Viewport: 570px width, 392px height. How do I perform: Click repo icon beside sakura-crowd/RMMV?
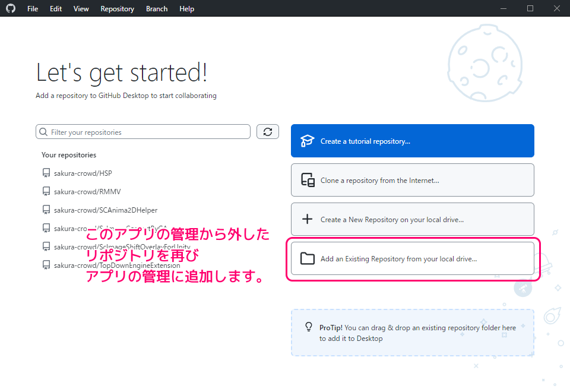click(46, 191)
